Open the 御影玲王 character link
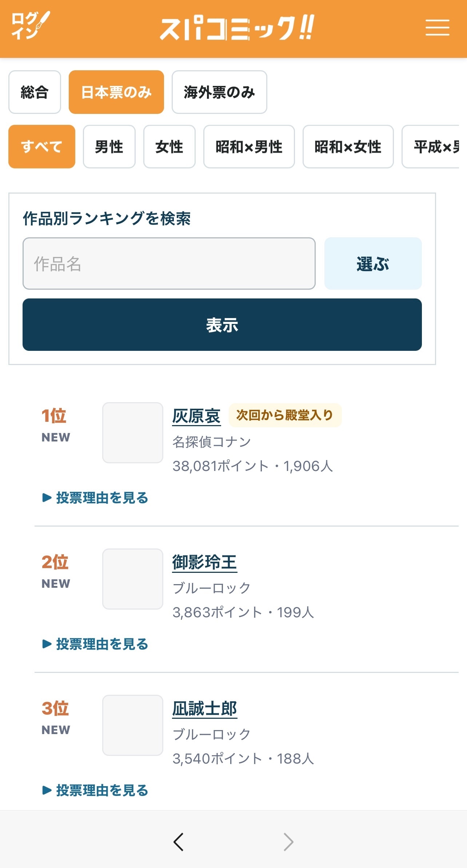Image resolution: width=467 pixels, height=868 pixels. point(205,562)
